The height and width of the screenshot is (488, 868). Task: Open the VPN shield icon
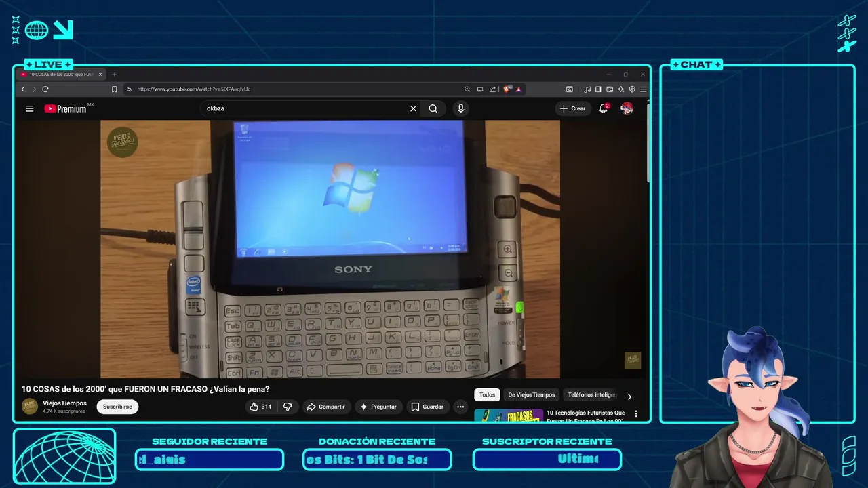click(632, 89)
